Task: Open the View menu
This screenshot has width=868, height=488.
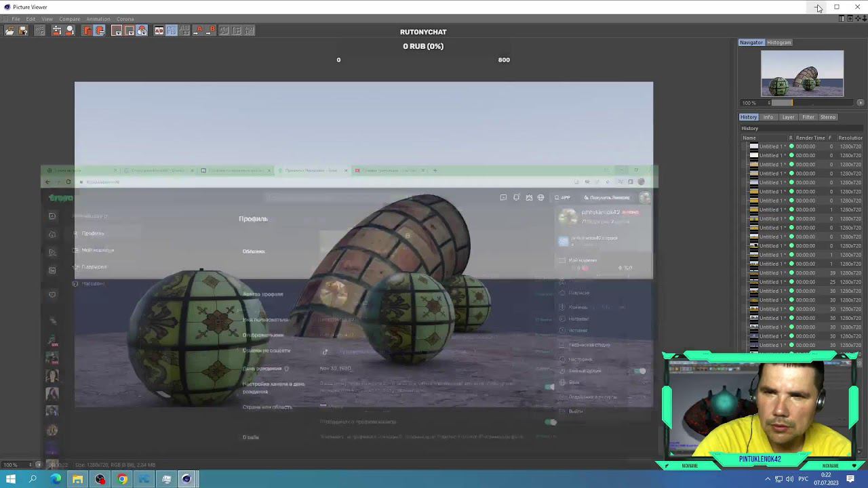Action: point(47,19)
